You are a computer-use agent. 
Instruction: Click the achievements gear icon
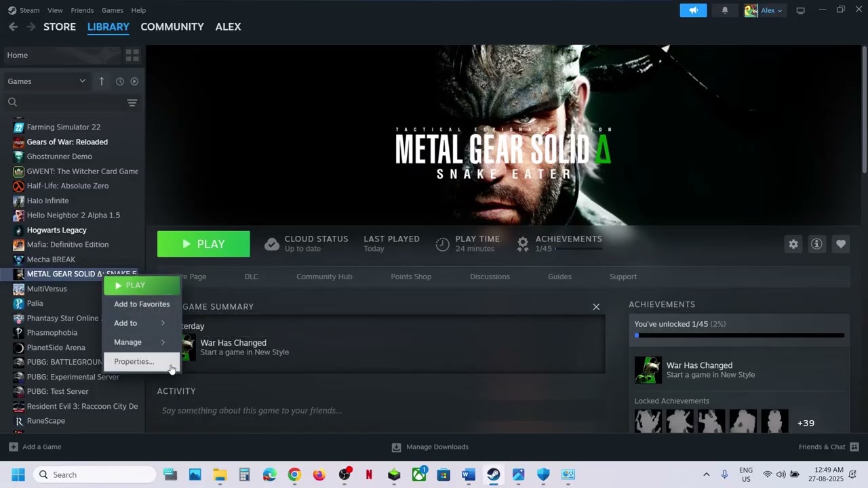point(523,244)
